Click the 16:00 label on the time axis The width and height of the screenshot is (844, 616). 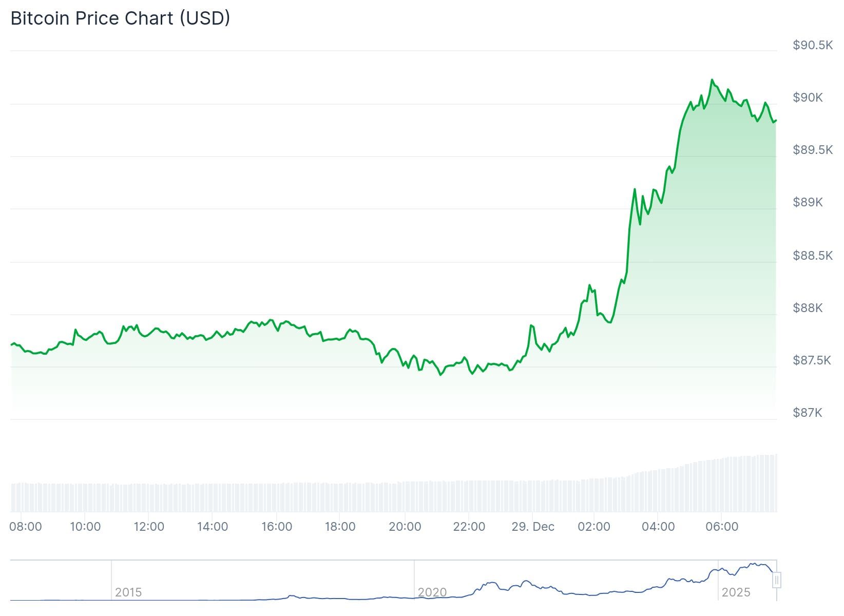(x=277, y=527)
